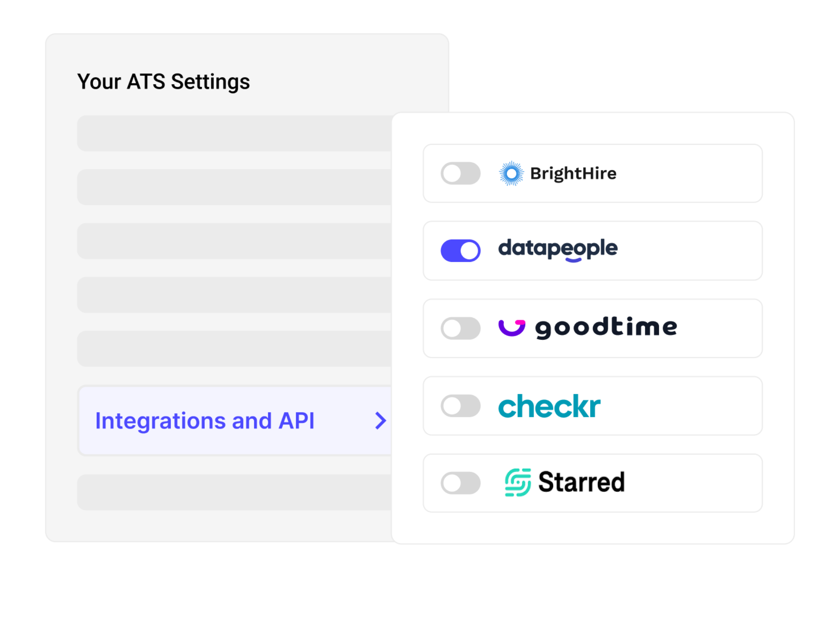Click the topmost gray placeholder row
The height and width of the screenshot is (627, 840).
[x=231, y=133]
